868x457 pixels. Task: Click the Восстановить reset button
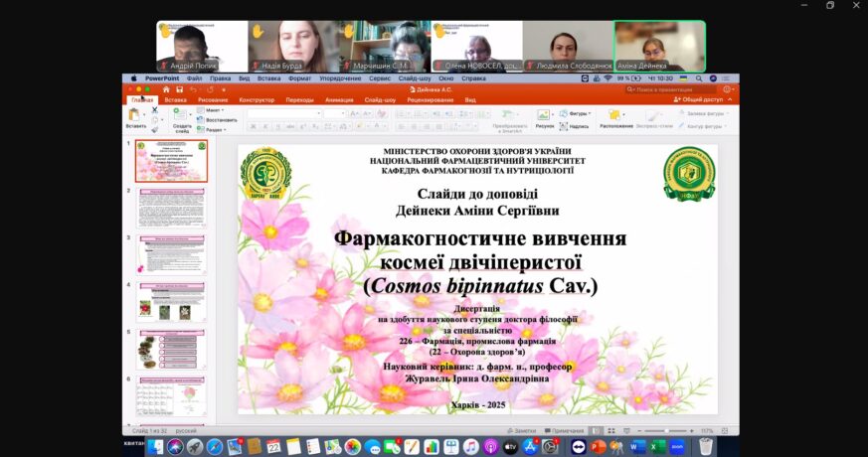(219, 119)
